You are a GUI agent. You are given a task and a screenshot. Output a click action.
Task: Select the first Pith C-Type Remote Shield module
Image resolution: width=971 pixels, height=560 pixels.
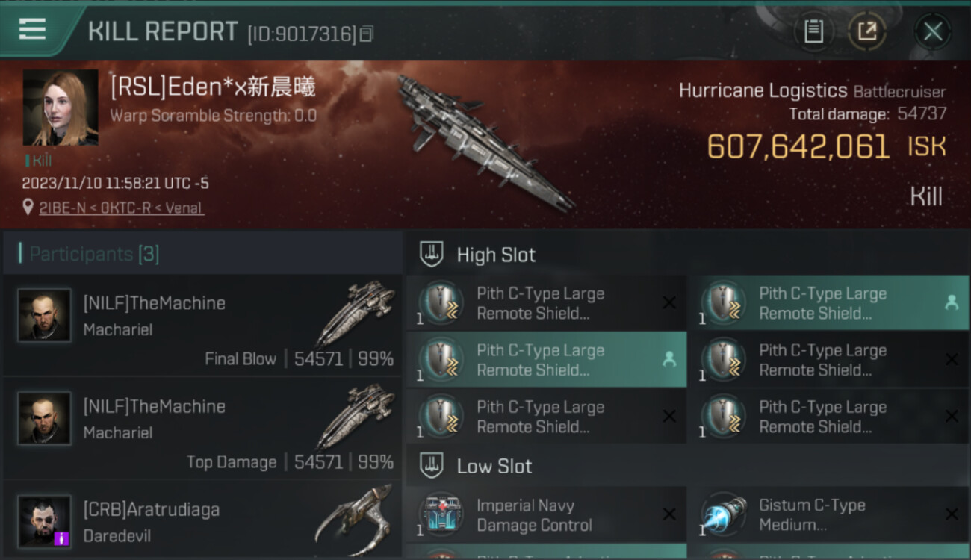tap(547, 303)
